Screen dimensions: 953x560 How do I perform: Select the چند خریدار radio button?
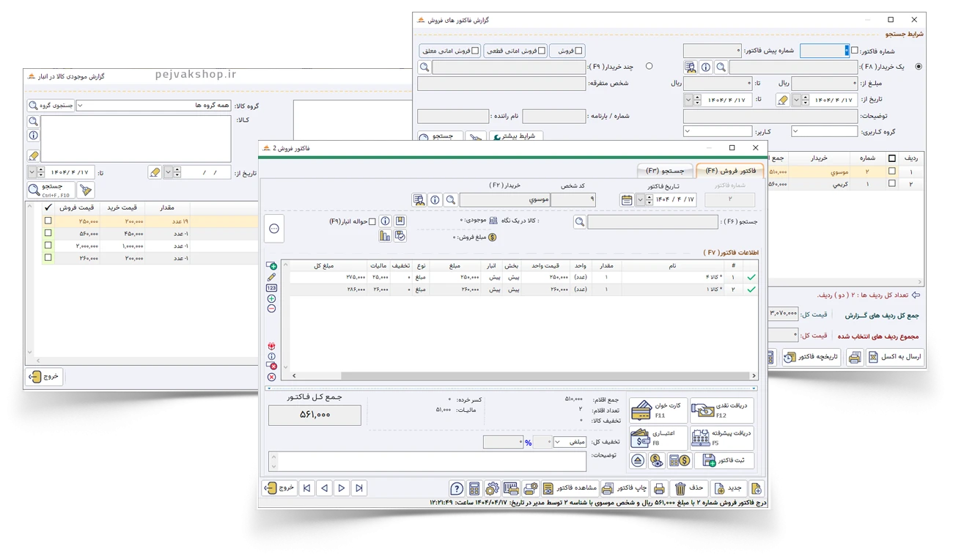[649, 67]
